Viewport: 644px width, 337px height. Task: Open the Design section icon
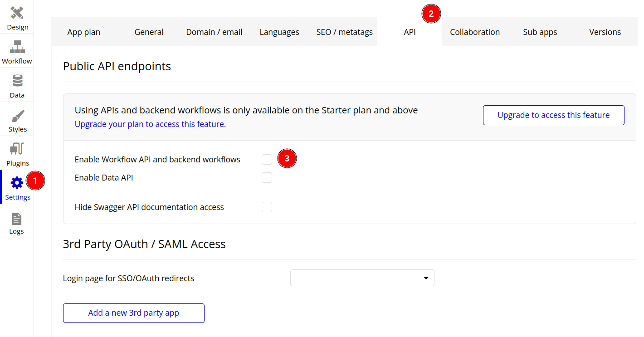point(17,13)
